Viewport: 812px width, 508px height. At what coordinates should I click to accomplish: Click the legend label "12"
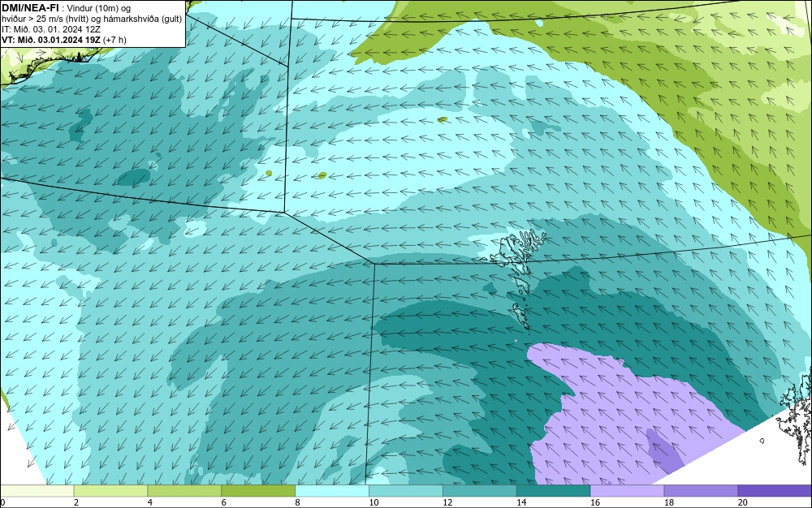(x=447, y=503)
